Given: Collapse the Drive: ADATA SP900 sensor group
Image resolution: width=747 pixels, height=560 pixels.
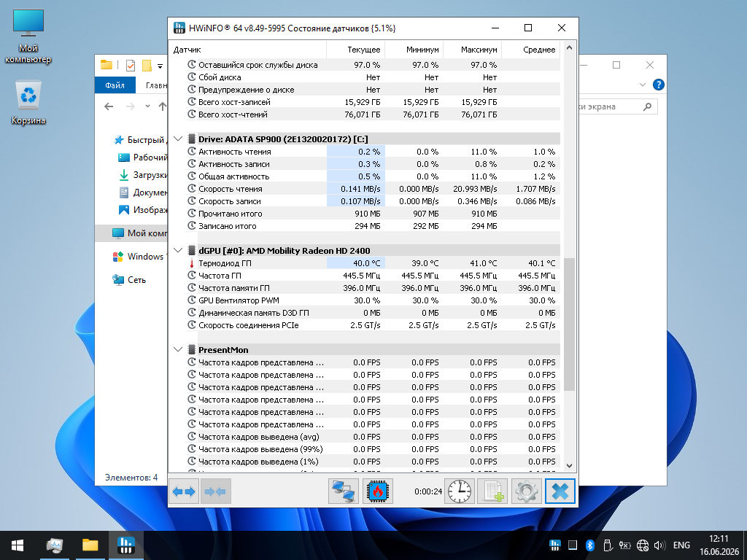Looking at the screenshot, I should tap(178, 139).
